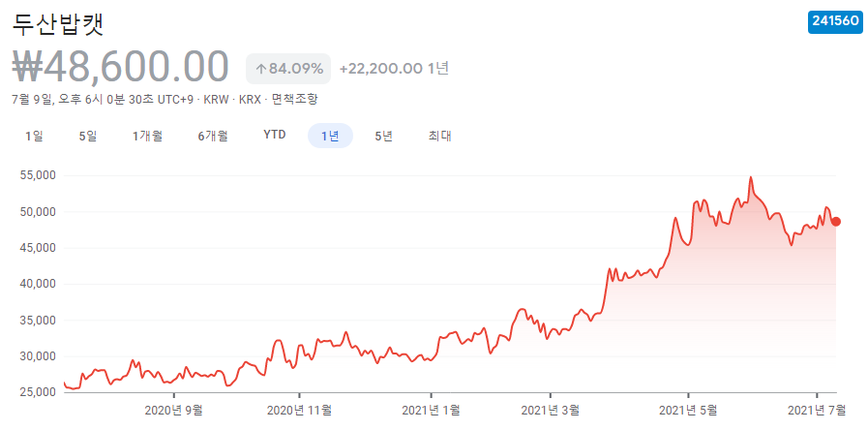Click the 2020년 11월 x-axis label
Image resolution: width=868 pixels, height=430 pixels.
[x=299, y=411]
